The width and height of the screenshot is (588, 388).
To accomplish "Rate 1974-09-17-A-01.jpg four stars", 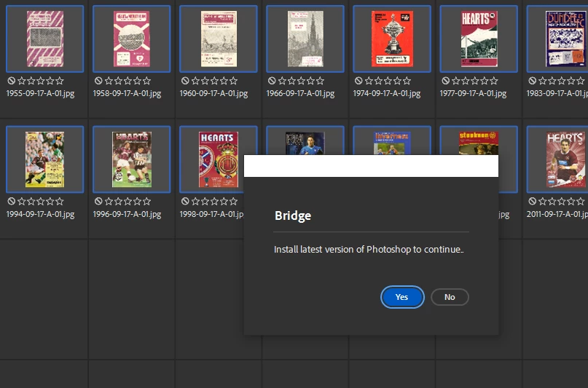I will 398,81.
